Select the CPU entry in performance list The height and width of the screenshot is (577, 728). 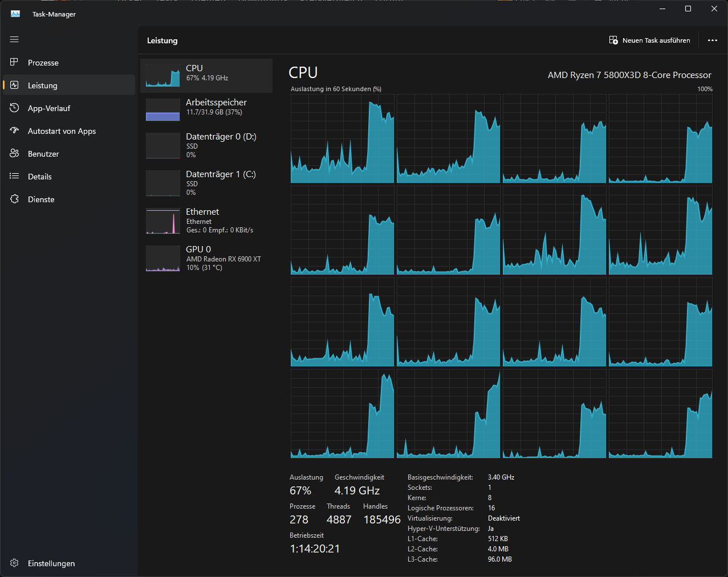206,76
